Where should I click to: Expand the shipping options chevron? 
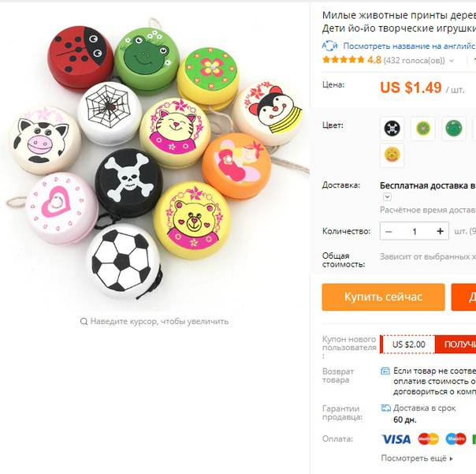(x=387, y=197)
